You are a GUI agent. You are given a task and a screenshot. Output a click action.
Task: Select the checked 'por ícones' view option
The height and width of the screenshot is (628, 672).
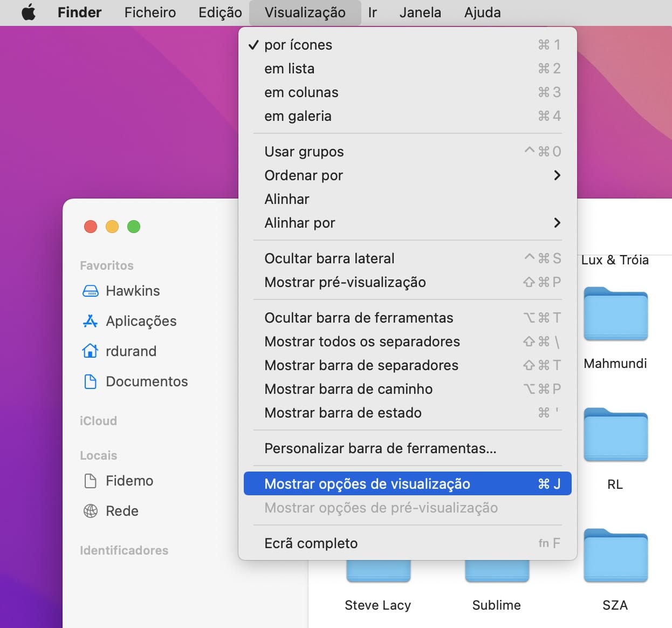[x=298, y=45]
